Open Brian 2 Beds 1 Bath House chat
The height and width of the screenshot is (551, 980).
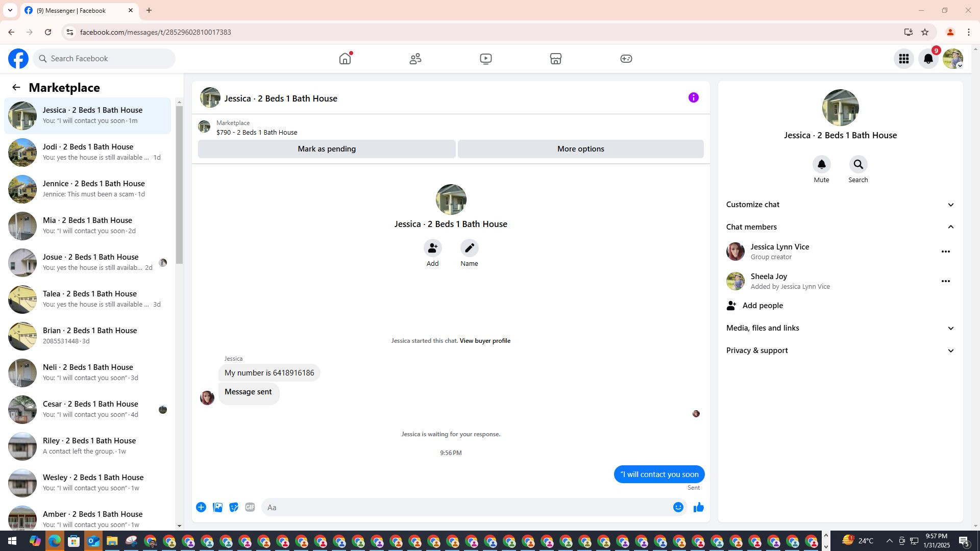(87, 336)
